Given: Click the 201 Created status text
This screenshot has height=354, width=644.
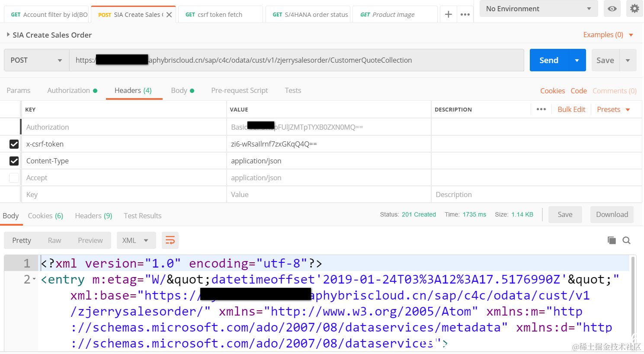Looking at the screenshot, I should click(x=419, y=214).
